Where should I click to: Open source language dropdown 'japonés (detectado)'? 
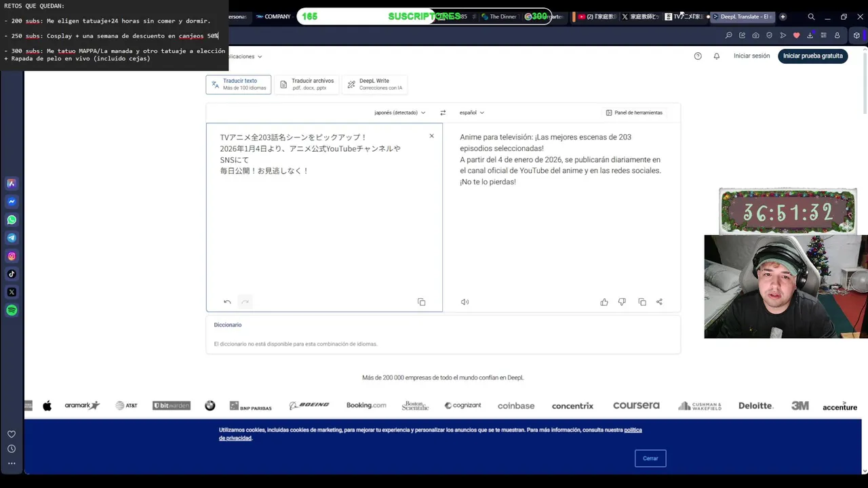400,113
